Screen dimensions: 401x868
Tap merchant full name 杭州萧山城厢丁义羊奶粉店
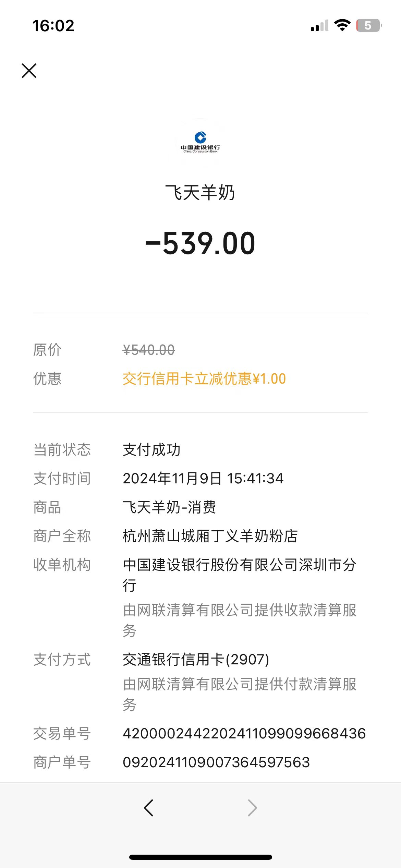pyautogui.click(x=210, y=536)
